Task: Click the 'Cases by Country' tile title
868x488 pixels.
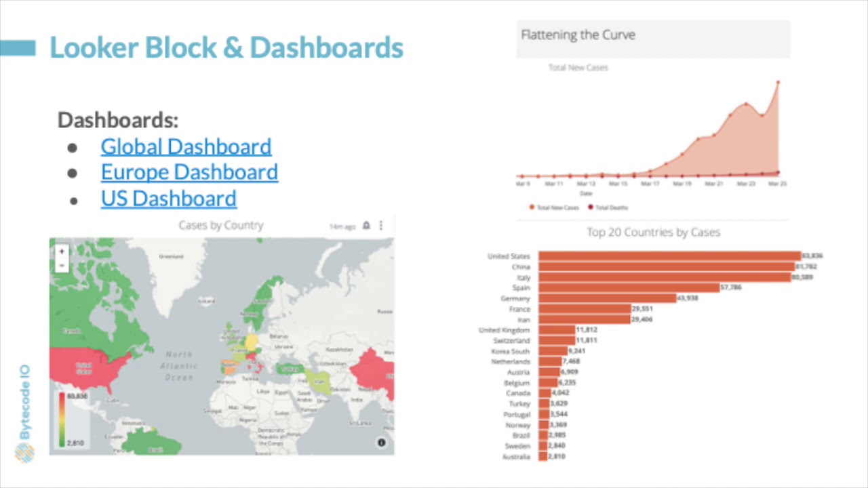Action: click(221, 225)
